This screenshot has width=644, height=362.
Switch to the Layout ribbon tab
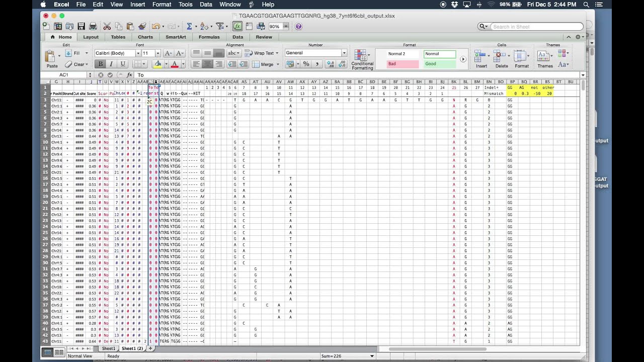91,37
